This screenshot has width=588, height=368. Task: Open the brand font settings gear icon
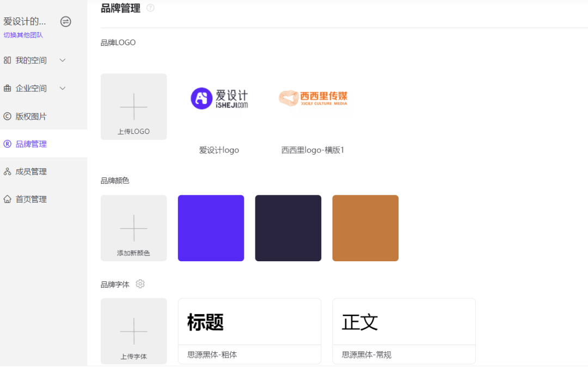140,284
